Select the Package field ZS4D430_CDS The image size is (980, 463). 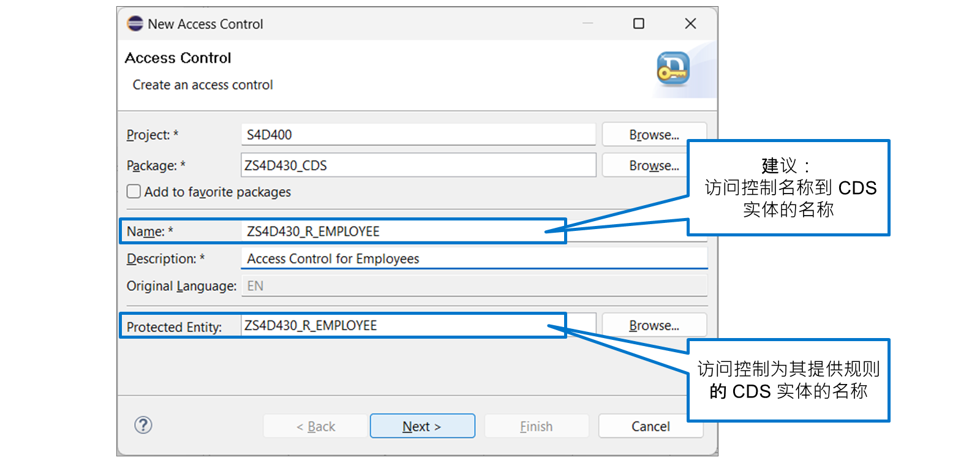[418, 165]
